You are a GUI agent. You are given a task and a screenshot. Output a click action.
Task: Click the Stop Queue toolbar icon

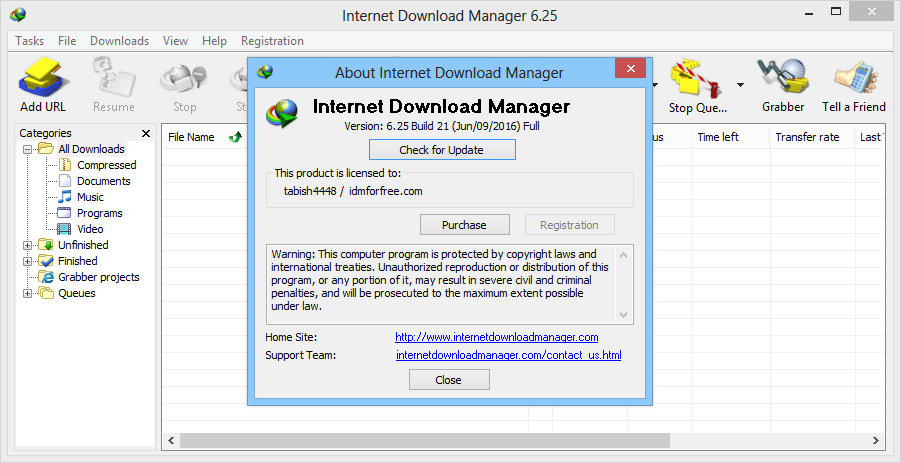[697, 76]
